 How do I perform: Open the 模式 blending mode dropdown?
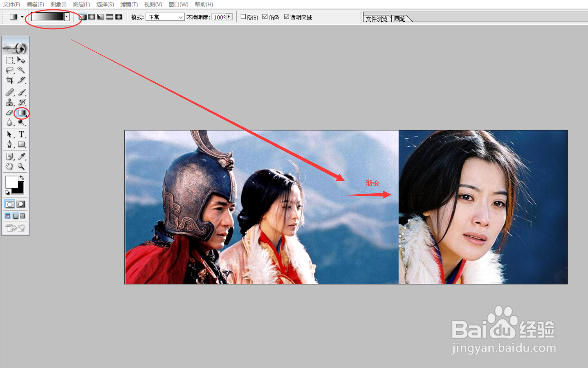click(x=165, y=17)
